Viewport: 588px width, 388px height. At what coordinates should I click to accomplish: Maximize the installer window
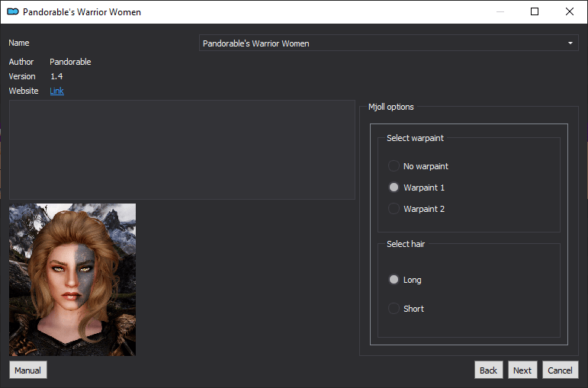pos(535,11)
